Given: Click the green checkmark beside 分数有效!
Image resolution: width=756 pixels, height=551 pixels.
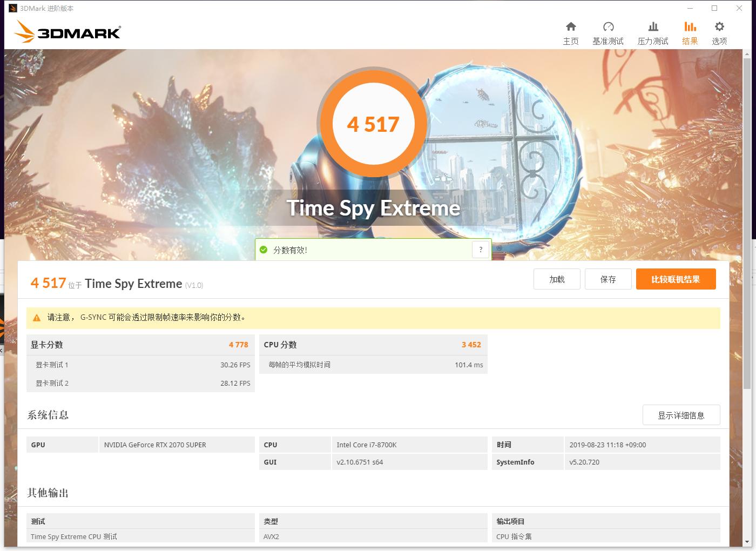Looking at the screenshot, I should (x=264, y=250).
